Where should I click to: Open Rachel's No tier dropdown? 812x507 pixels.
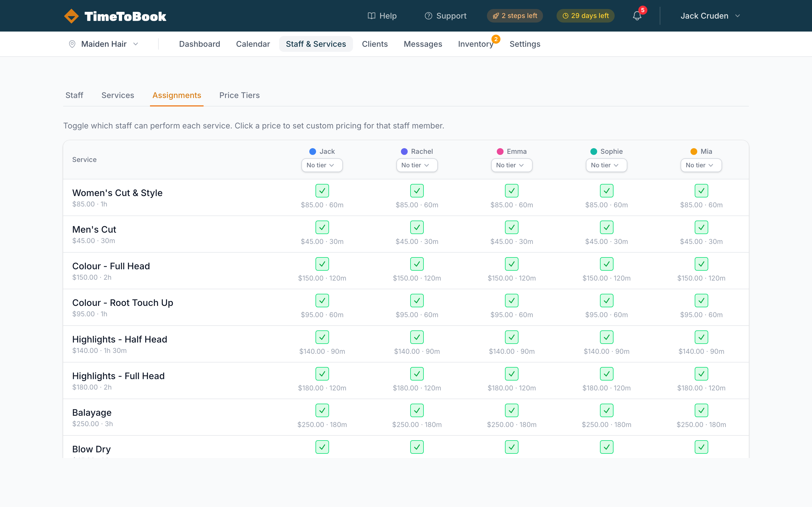pyautogui.click(x=417, y=165)
